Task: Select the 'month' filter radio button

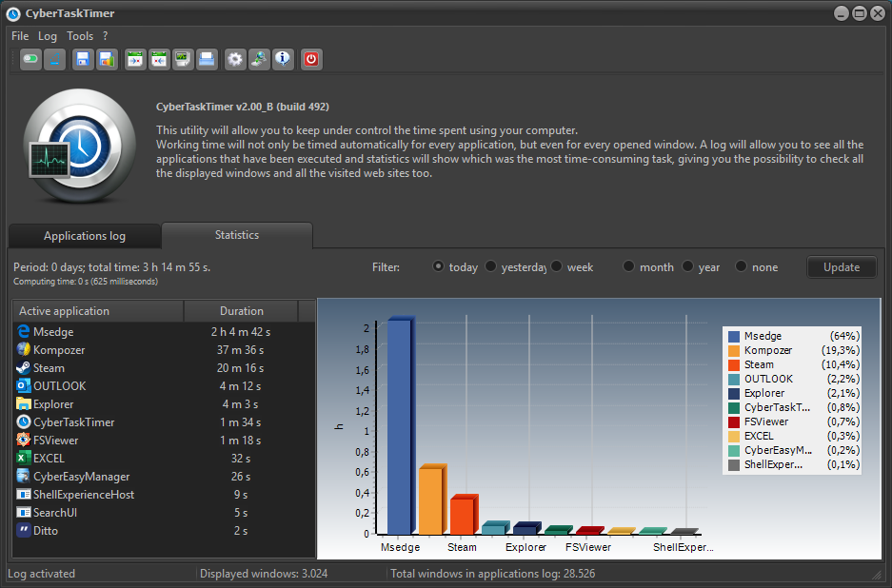Action: (629, 267)
